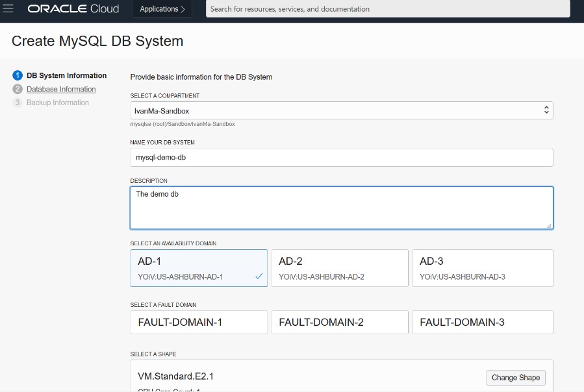Screen dimensions: 584x392
Task: Open the Database Information step
Action: 61,90
